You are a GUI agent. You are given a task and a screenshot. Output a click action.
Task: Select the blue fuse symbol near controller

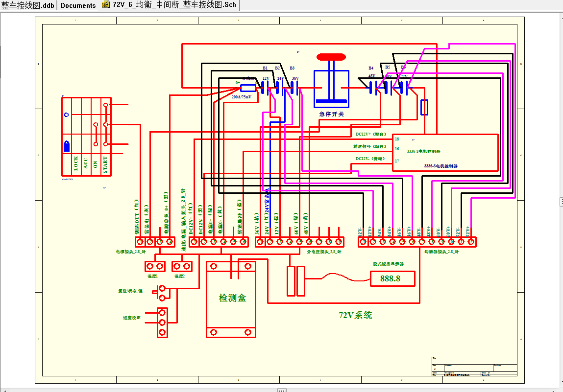pyautogui.click(x=424, y=107)
